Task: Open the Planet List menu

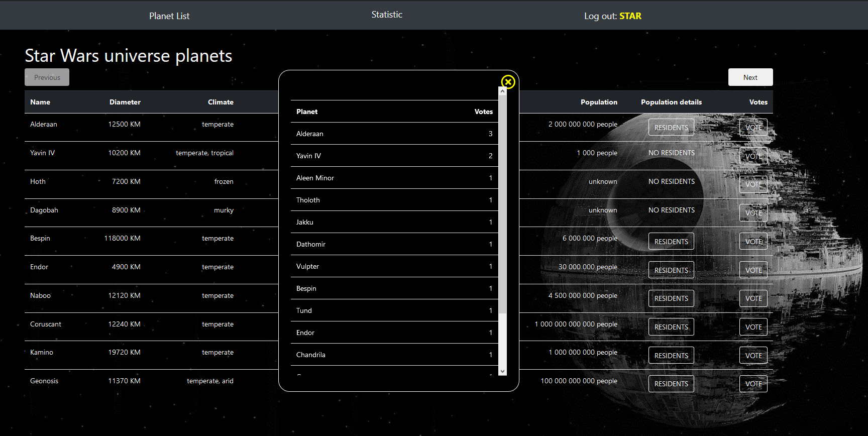Action: tap(169, 16)
